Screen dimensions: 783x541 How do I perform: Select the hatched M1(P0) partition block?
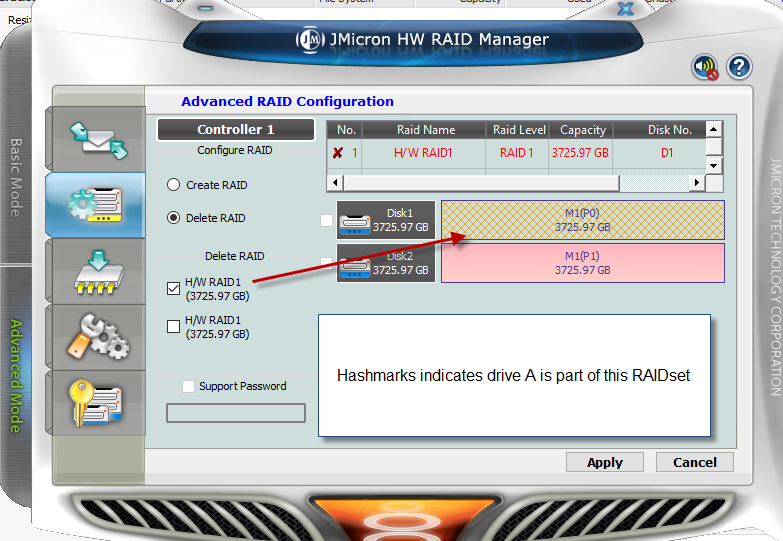pyautogui.click(x=583, y=220)
